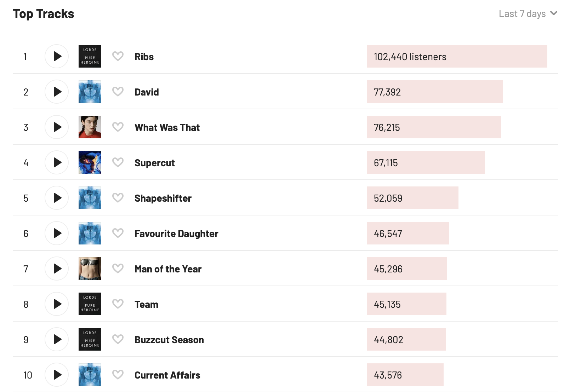The height and width of the screenshot is (392, 570).
Task: Play the track Ribs
Action: point(57,56)
